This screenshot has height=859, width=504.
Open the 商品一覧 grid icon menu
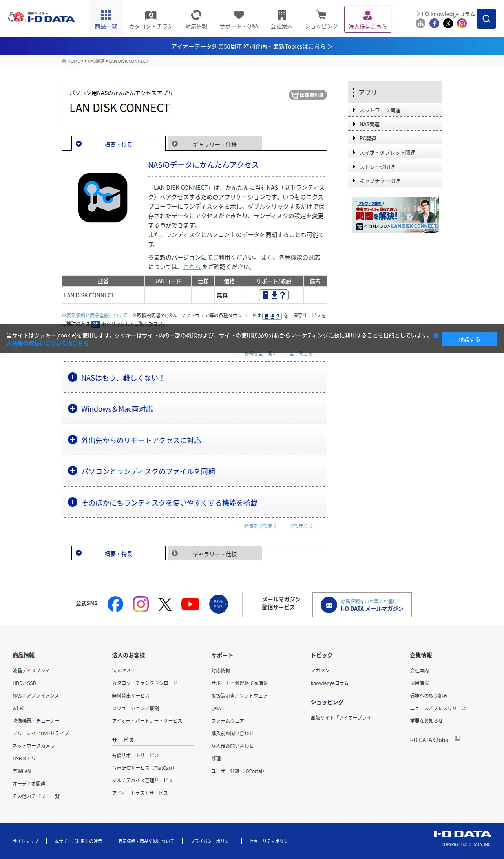[106, 19]
